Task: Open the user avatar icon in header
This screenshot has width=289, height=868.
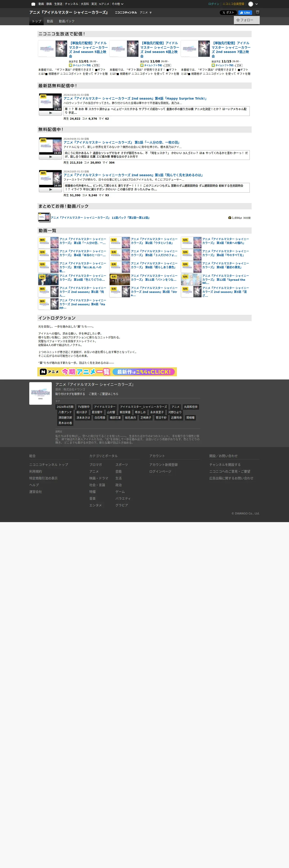Action: pyautogui.click(x=251, y=4)
